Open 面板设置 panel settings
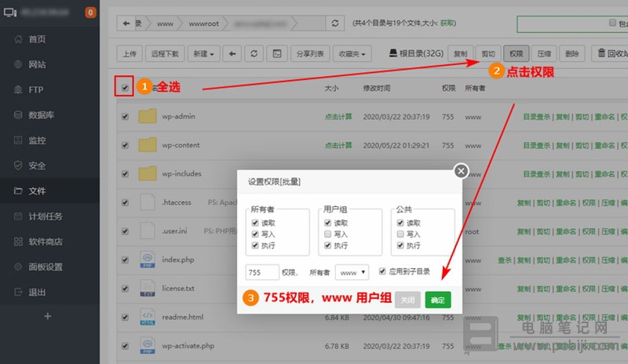This screenshot has height=364, width=628. [x=46, y=267]
